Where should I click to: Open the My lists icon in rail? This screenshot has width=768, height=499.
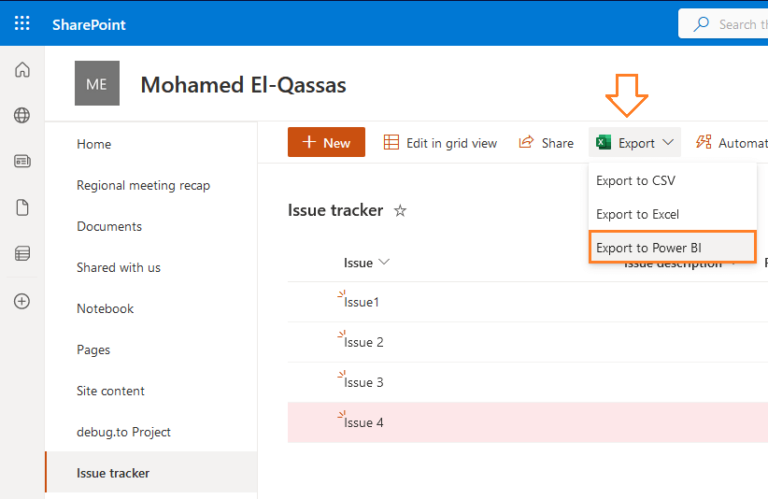(22, 254)
